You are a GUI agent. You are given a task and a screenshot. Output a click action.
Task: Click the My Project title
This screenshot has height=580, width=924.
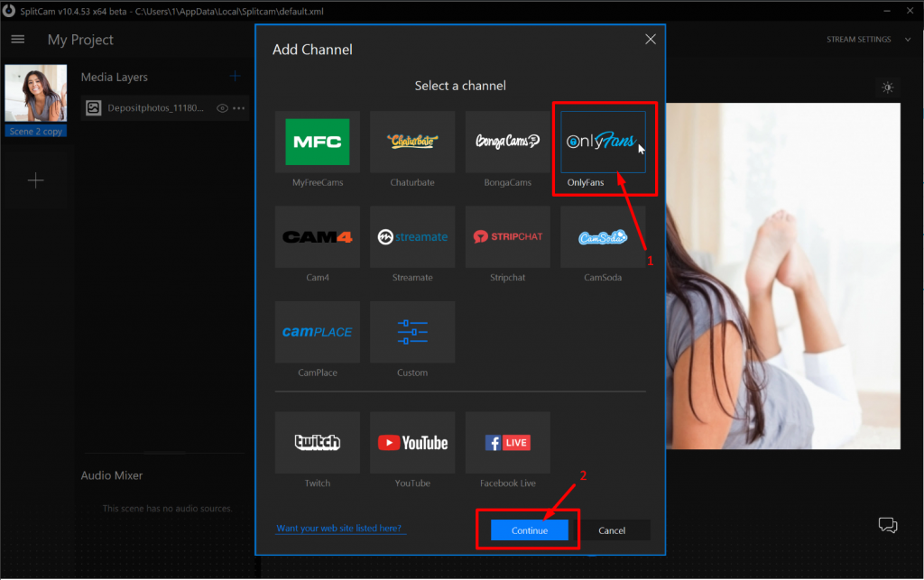click(x=80, y=40)
